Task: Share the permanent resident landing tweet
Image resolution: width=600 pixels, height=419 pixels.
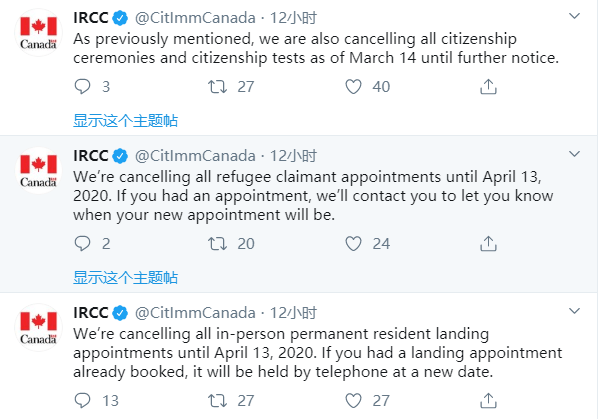Action: (x=487, y=400)
